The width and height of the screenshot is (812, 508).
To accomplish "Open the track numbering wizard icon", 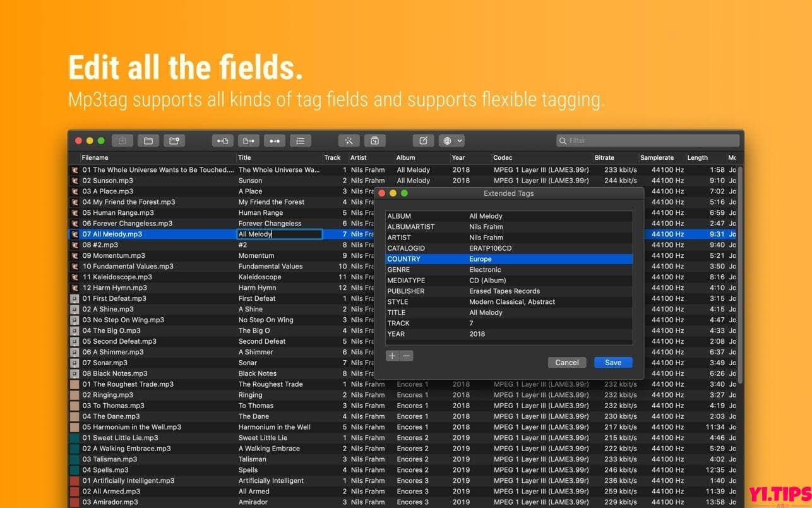I will click(301, 141).
